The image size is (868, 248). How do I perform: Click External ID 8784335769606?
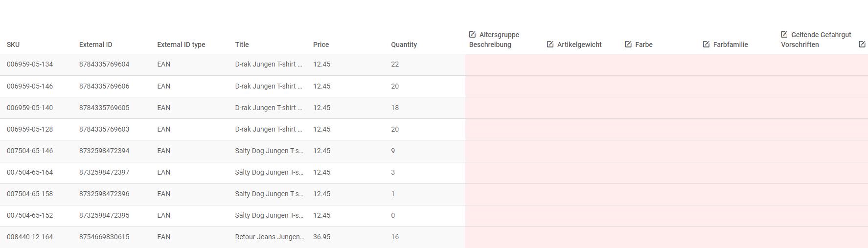click(104, 86)
